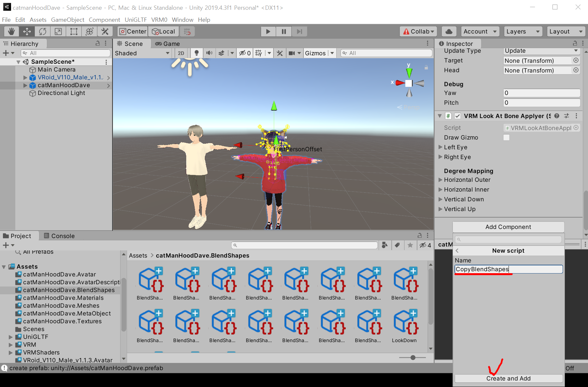
Task: Open the UniGLTF menu
Action: point(136,20)
